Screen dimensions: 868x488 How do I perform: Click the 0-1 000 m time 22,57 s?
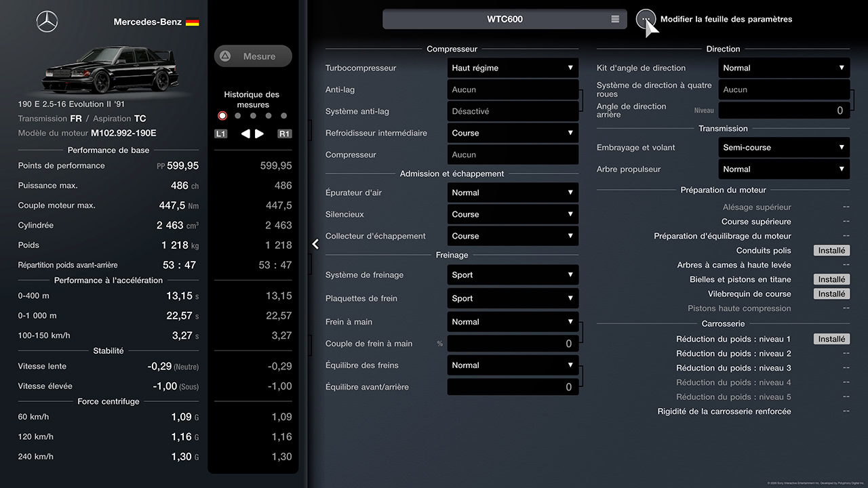[x=182, y=315]
